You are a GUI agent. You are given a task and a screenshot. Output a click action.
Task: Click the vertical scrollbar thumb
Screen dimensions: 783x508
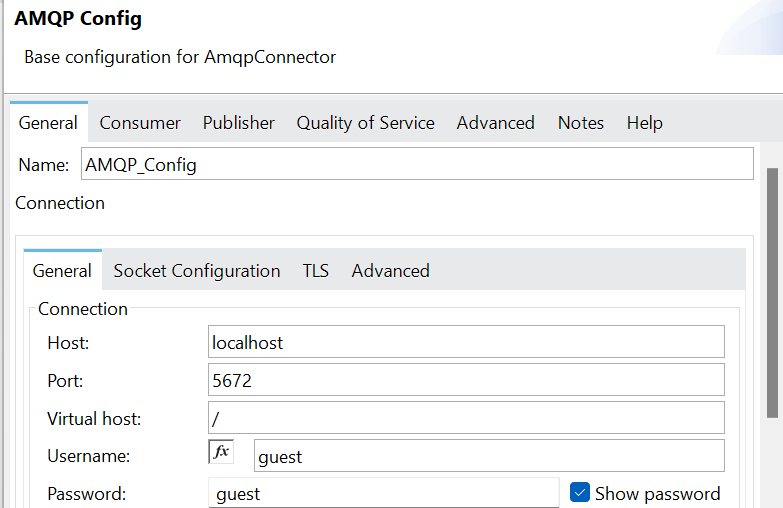pyautogui.click(x=772, y=293)
